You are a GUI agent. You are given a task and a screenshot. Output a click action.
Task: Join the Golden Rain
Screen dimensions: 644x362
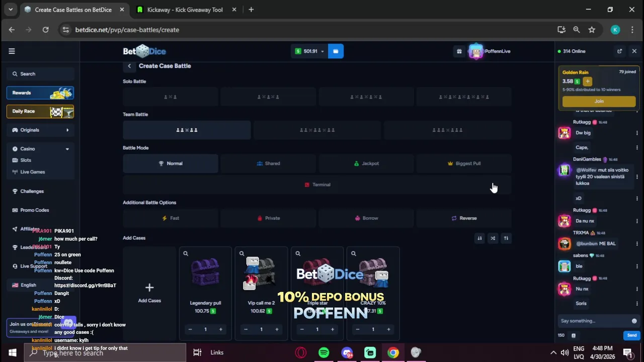coord(599,101)
